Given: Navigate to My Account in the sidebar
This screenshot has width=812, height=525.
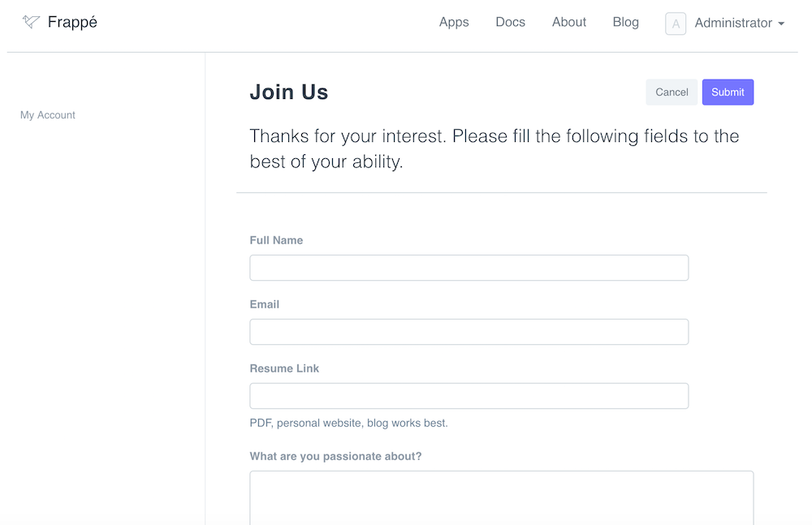Looking at the screenshot, I should pos(47,114).
